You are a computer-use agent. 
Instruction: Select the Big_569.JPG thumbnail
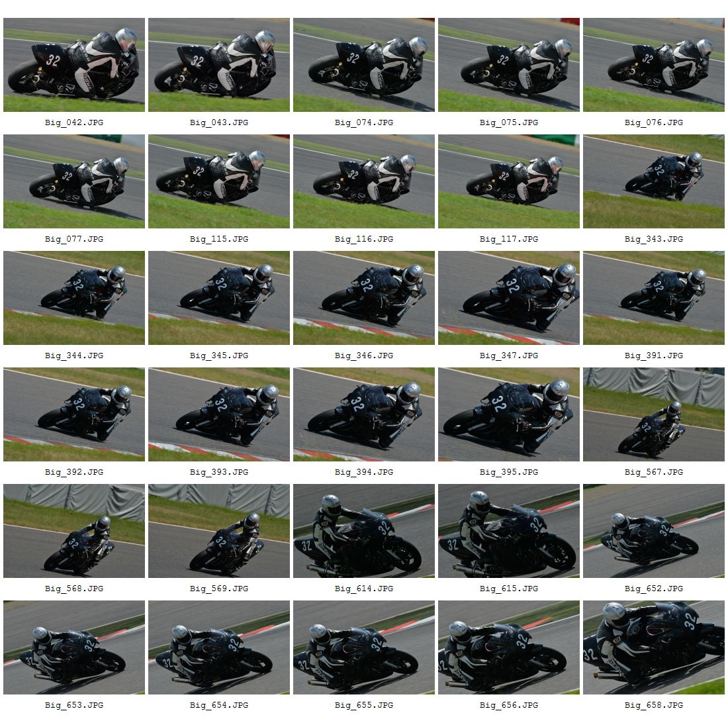pyautogui.click(x=218, y=532)
